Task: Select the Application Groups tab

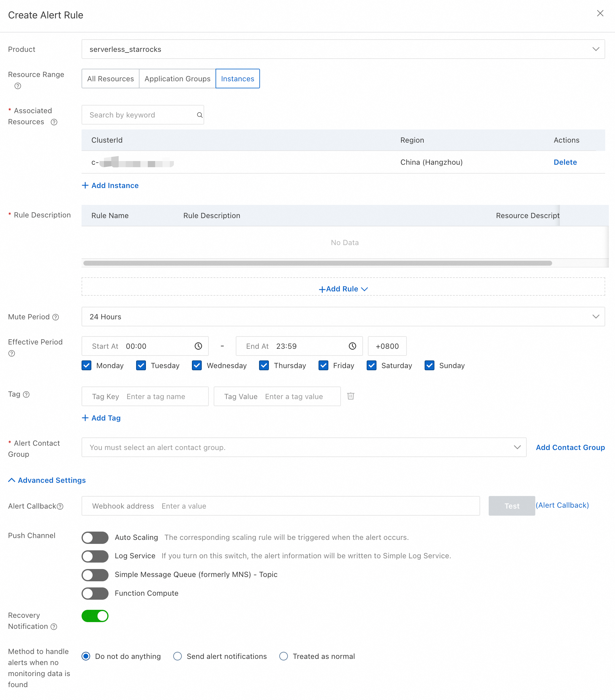Action: (x=177, y=79)
